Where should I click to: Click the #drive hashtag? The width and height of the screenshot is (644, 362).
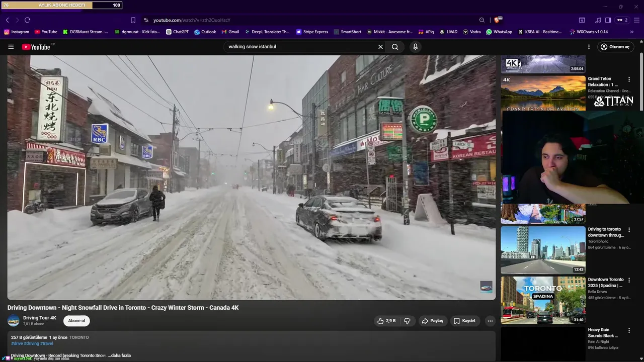17,343
